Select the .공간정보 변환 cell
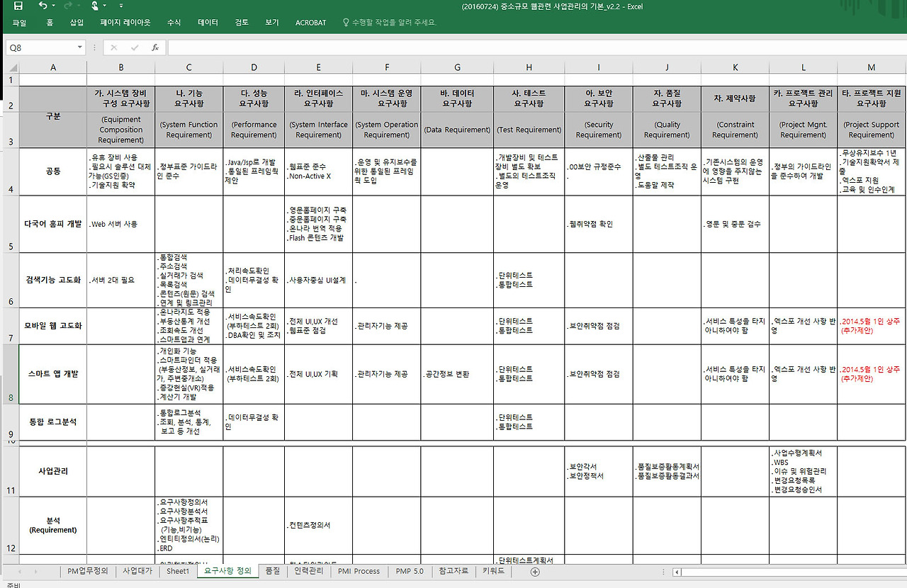907x588 pixels. [457, 374]
